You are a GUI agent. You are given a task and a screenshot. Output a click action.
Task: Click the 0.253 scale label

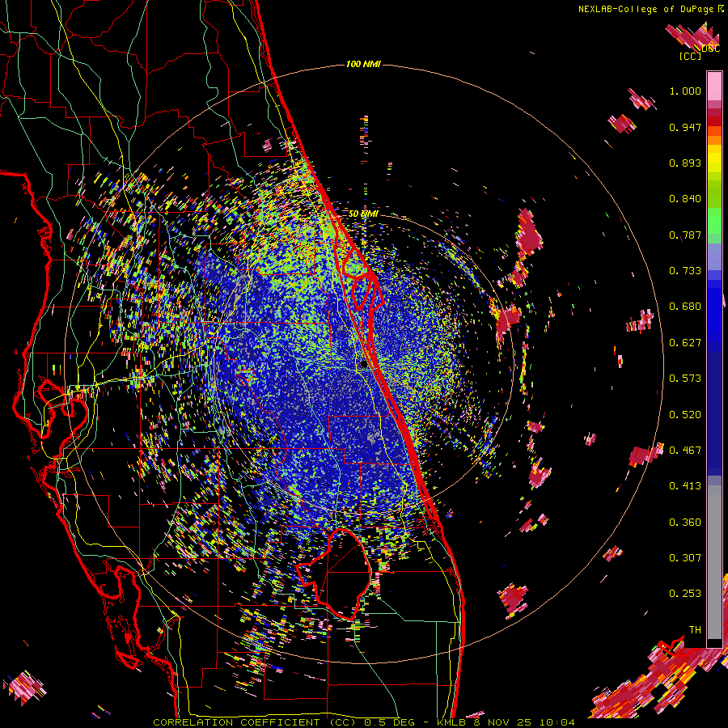click(685, 594)
